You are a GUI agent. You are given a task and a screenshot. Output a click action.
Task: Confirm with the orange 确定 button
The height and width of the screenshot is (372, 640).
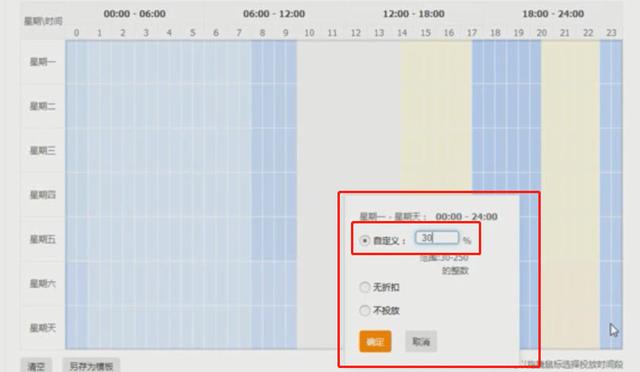(x=375, y=341)
